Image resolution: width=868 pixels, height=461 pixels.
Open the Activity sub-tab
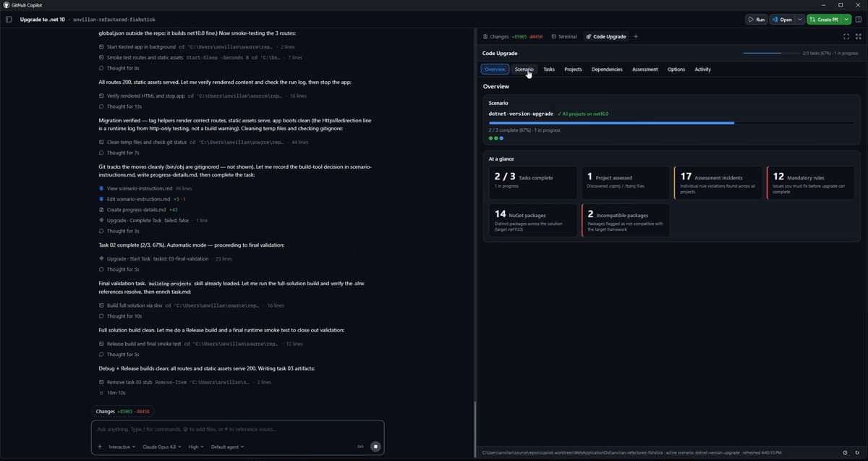(702, 69)
